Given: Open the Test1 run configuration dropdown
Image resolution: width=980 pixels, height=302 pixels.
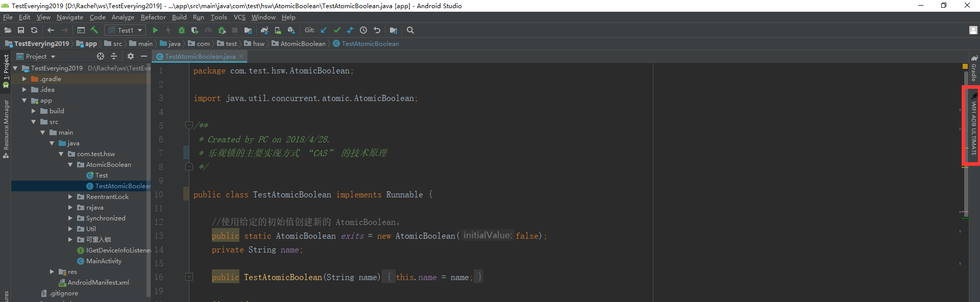Looking at the screenshot, I should click(x=125, y=31).
